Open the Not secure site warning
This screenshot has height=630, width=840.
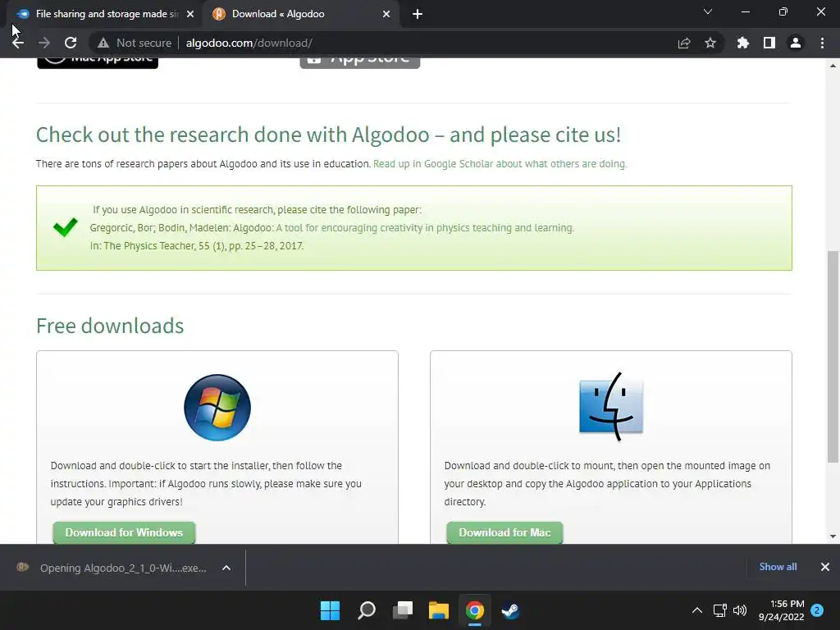135,43
